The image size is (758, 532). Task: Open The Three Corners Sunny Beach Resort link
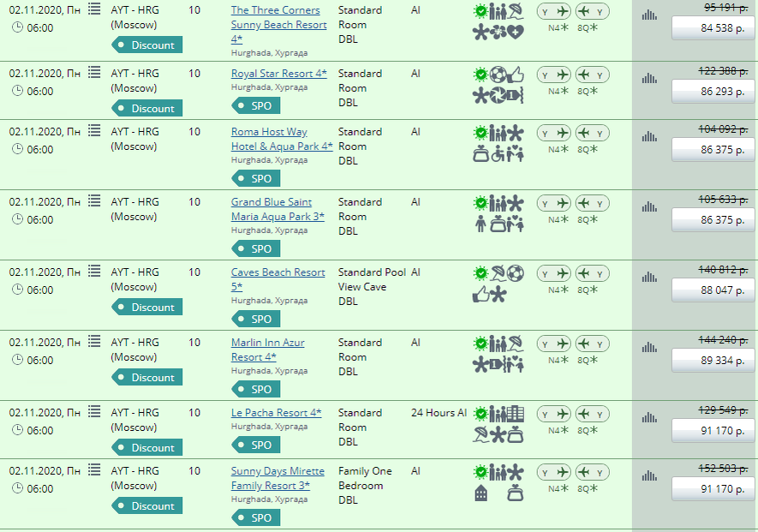tap(278, 24)
